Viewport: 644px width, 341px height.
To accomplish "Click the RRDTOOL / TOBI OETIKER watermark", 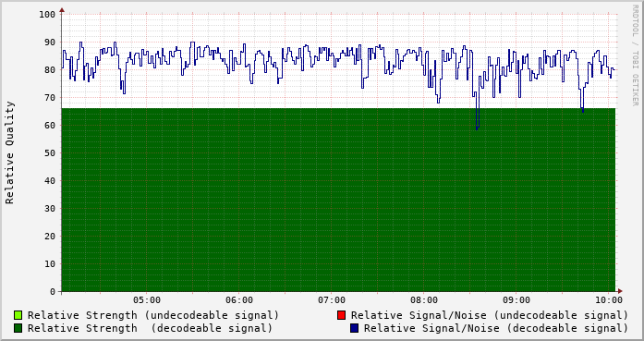I will coord(635,55).
